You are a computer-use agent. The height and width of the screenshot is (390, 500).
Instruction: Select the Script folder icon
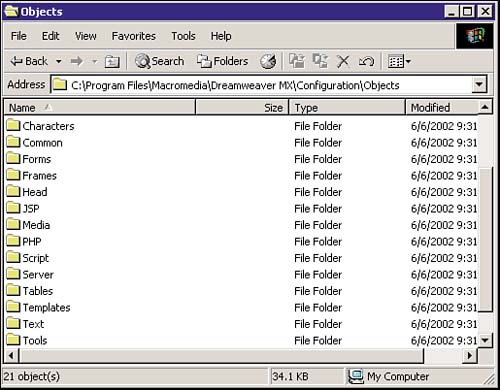13,257
